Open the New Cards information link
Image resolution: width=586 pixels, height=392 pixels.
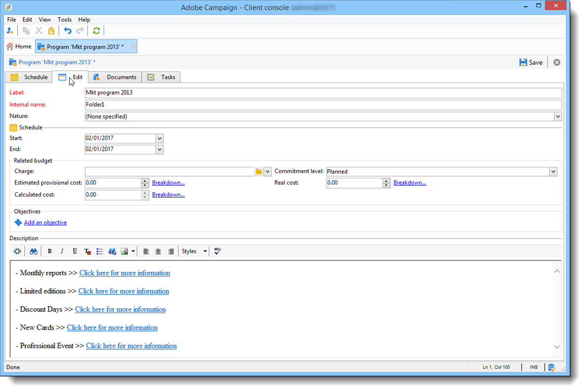tap(112, 328)
